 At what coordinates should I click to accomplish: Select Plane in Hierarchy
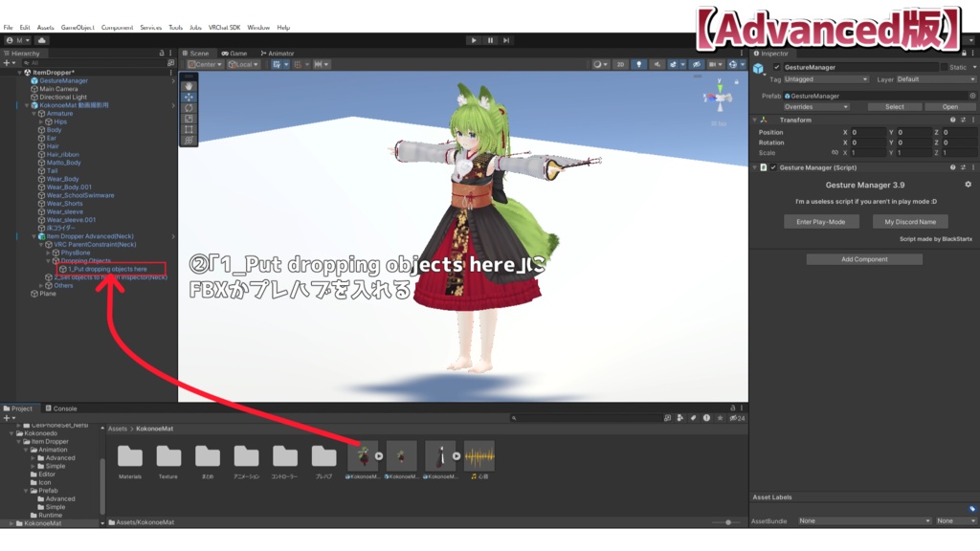coord(48,294)
